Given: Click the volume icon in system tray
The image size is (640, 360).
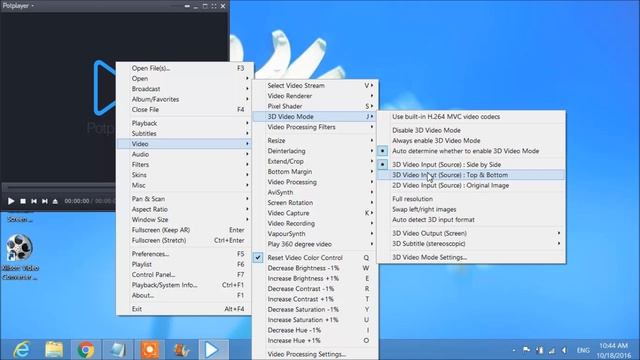Looking at the screenshot, I should point(564,350).
